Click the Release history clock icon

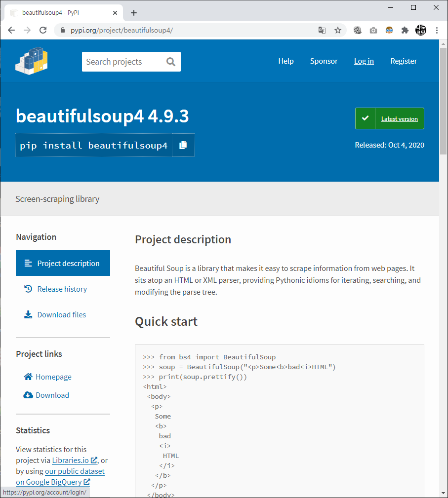28,289
